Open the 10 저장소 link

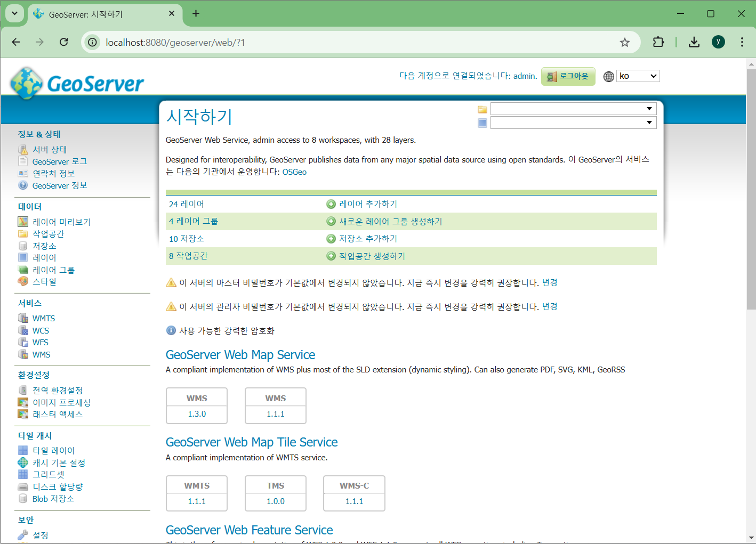187,239
